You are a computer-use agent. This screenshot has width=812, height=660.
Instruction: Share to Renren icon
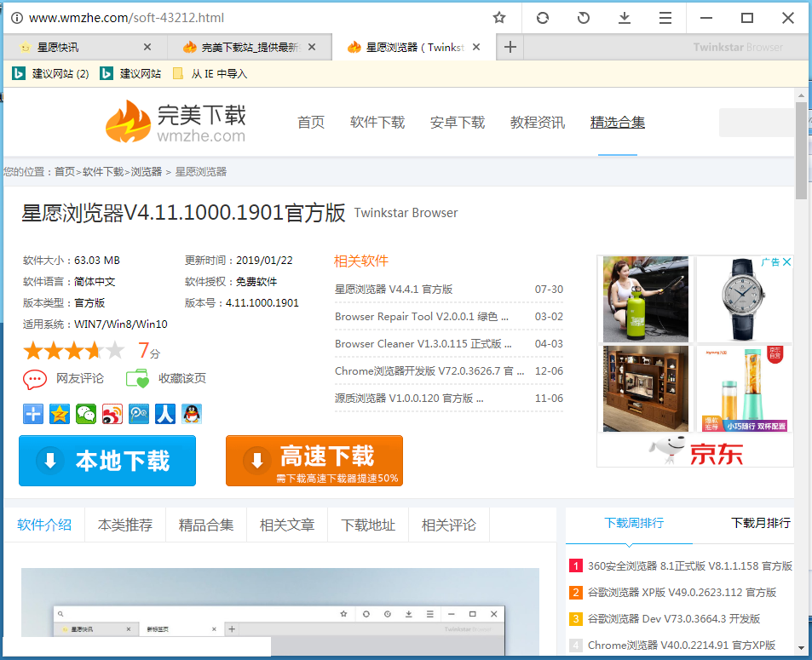pos(165,414)
